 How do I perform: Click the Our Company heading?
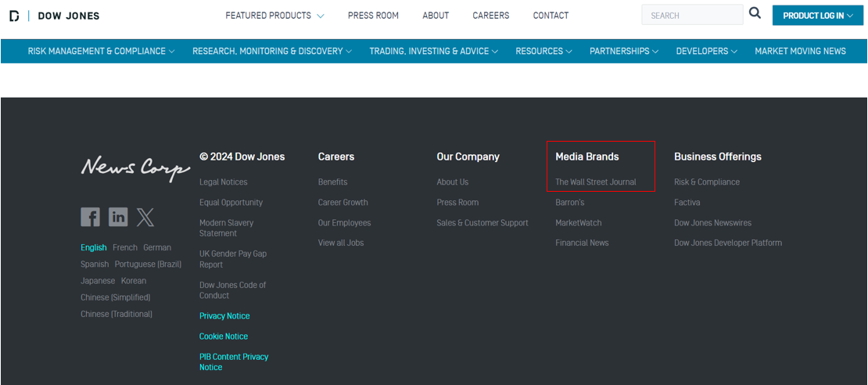pyautogui.click(x=468, y=157)
